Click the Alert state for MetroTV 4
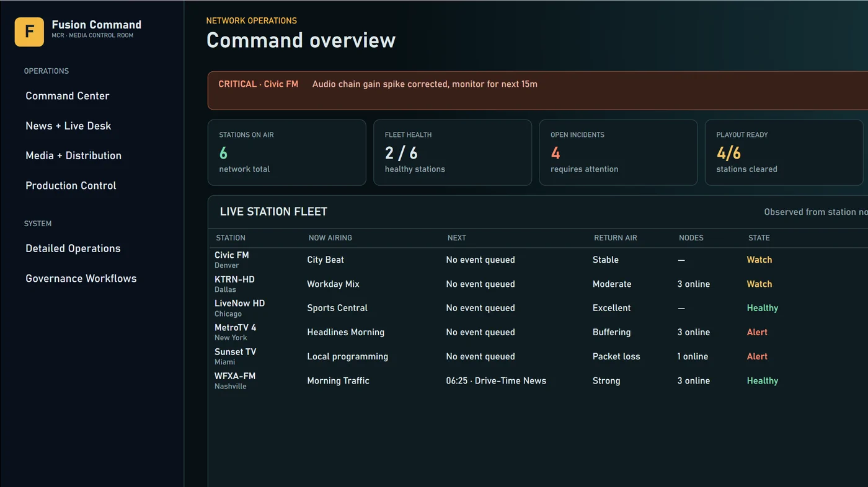868x487 pixels. point(757,332)
